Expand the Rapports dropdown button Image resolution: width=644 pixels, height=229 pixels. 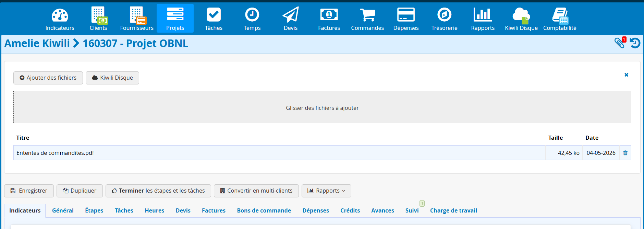coord(326,191)
